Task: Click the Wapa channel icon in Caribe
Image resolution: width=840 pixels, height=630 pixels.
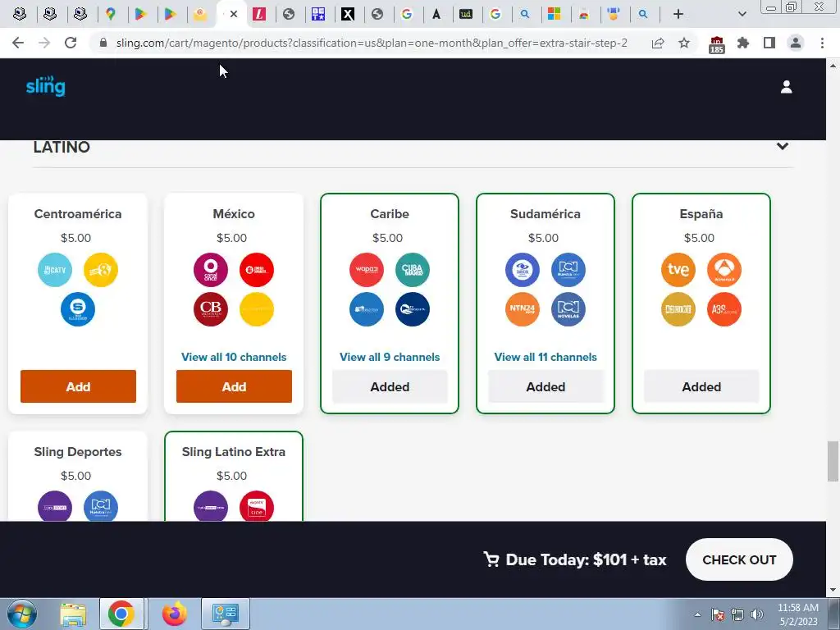Action: tap(367, 269)
